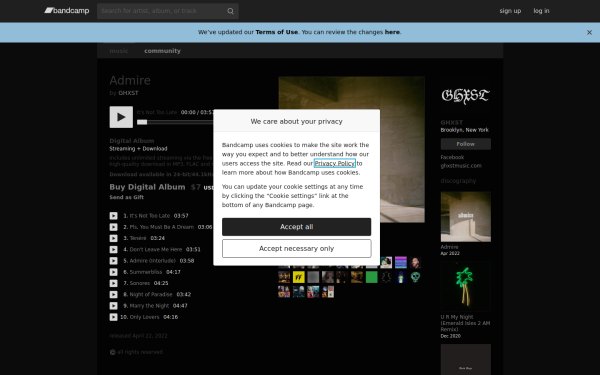Click Accept necessary only button
The image size is (600, 375).
tap(297, 249)
